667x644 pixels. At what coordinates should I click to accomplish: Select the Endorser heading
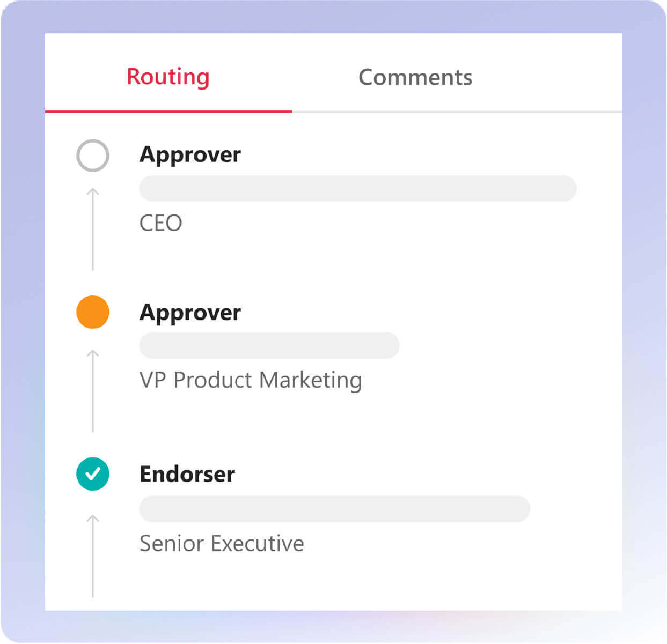pyautogui.click(x=187, y=474)
